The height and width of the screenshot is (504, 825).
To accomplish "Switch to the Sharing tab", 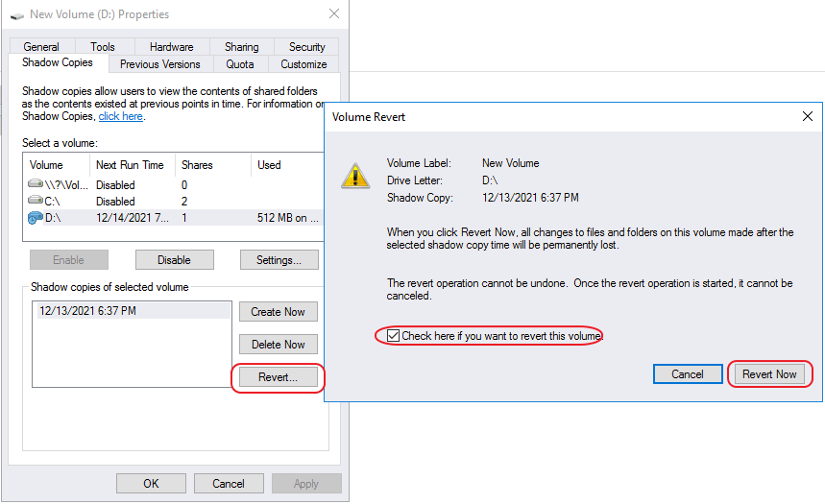I will (241, 47).
